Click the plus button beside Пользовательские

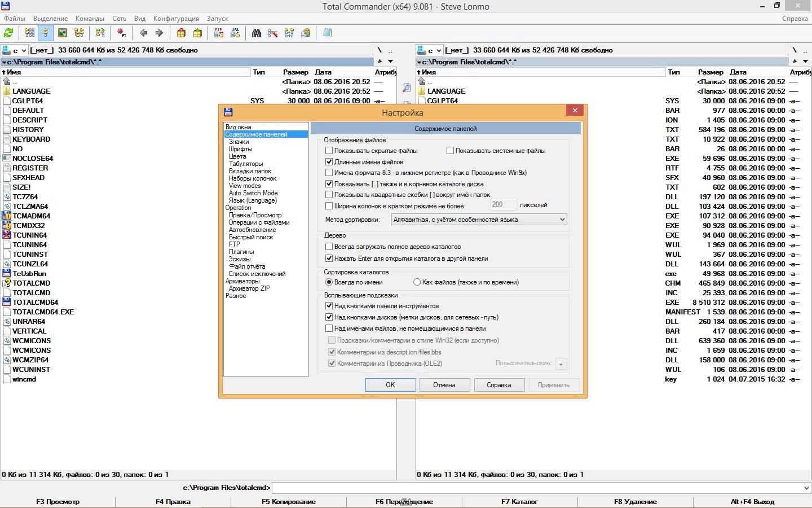pyautogui.click(x=561, y=364)
